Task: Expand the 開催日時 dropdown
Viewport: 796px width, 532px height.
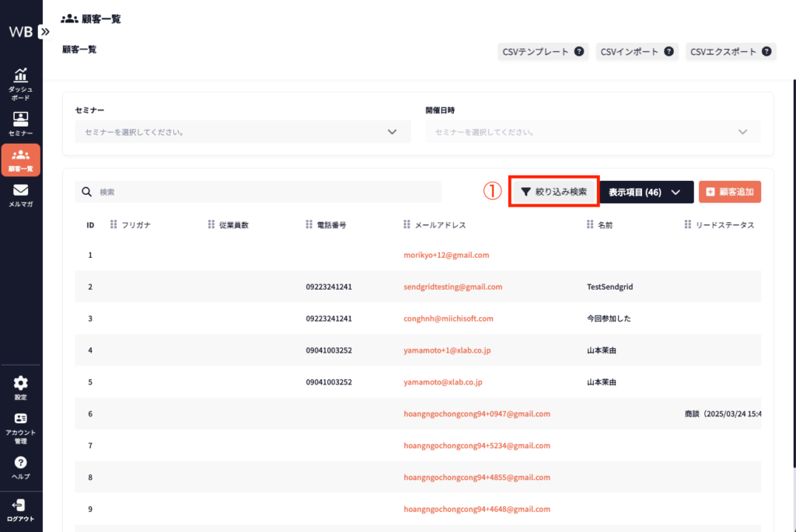Action: (x=742, y=132)
